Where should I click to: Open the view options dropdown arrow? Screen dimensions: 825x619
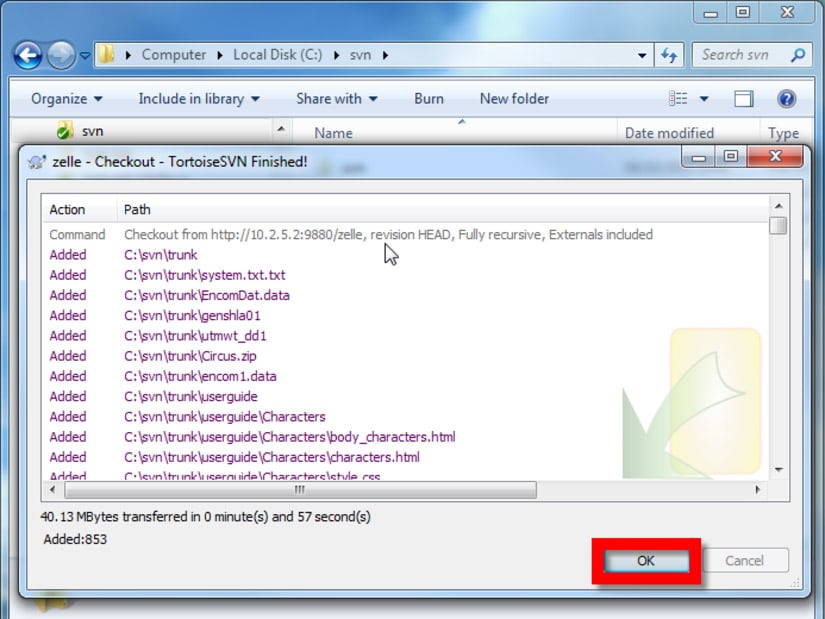[704, 98]
